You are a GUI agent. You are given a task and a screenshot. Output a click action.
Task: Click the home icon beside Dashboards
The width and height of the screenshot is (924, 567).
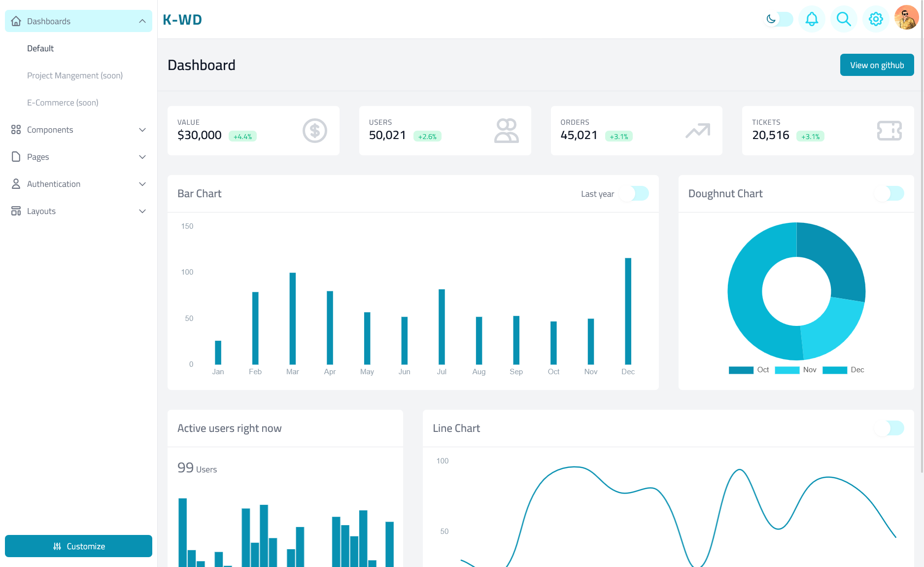click(16, 21)
